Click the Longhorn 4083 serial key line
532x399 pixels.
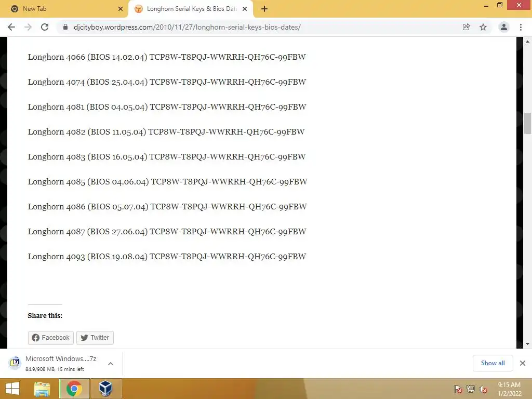click(x=167, y=157)
